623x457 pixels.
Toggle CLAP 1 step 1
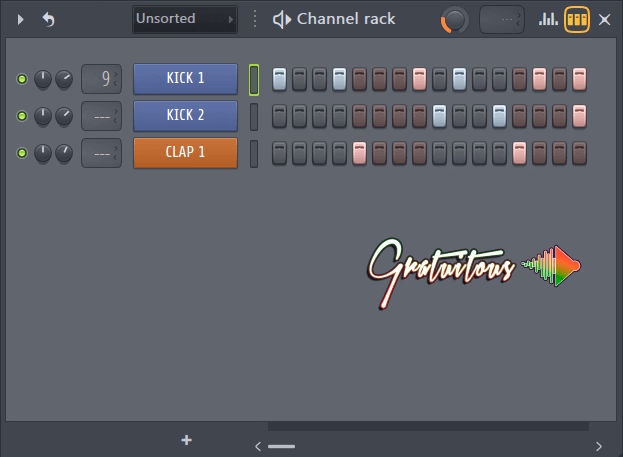[x=279, y=153]
